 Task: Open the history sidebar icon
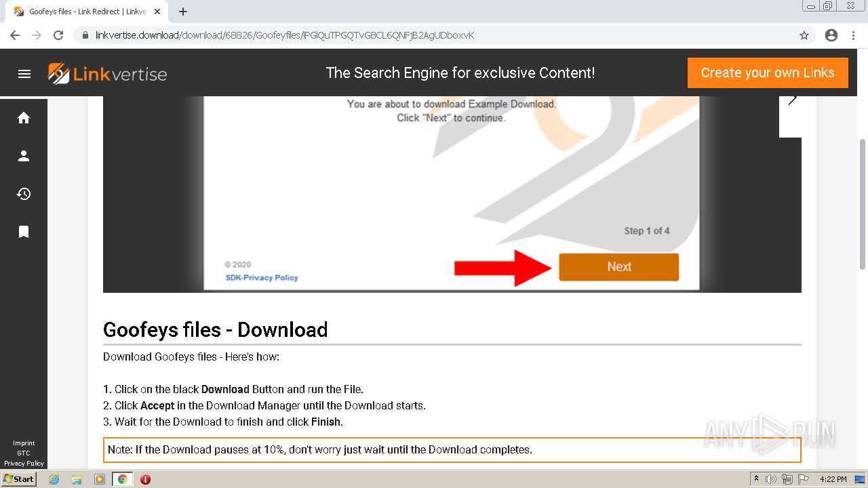(24, 194)
